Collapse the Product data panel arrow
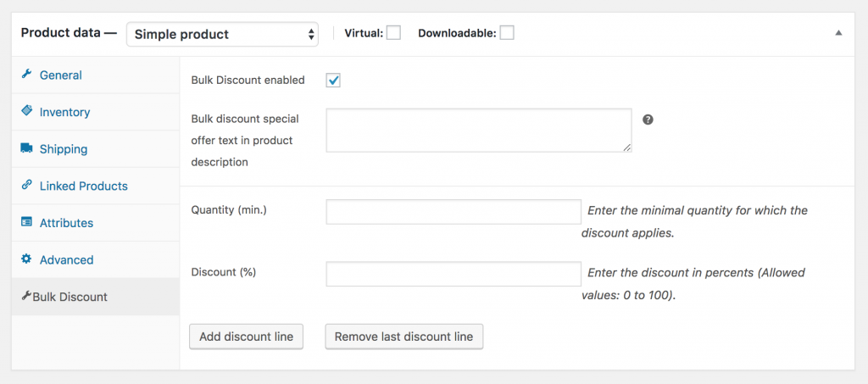The height and width of the screenshot is (384, 868). point(838,33)
